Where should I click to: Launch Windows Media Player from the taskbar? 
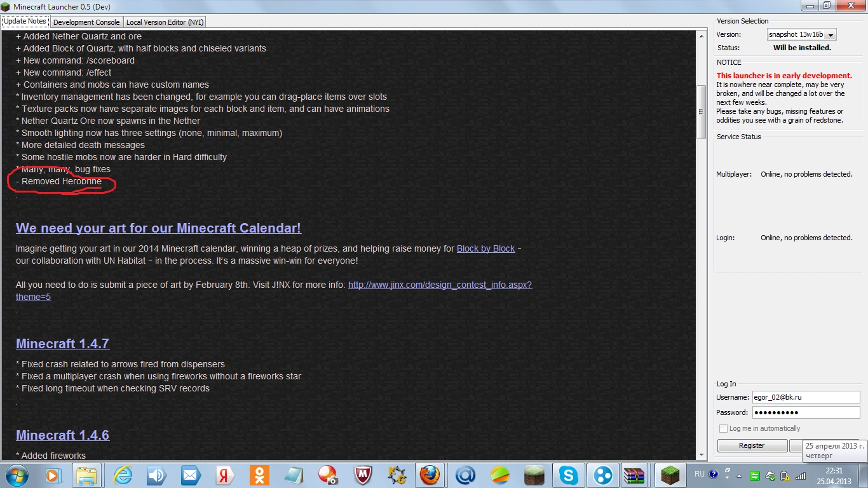click(x=52, y=475)
